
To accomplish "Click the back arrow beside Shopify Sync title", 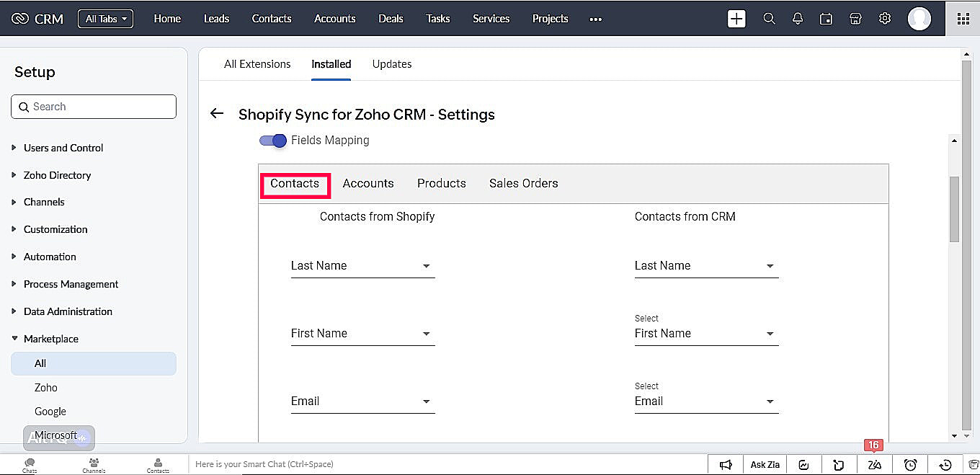I will tap(216, 114).
